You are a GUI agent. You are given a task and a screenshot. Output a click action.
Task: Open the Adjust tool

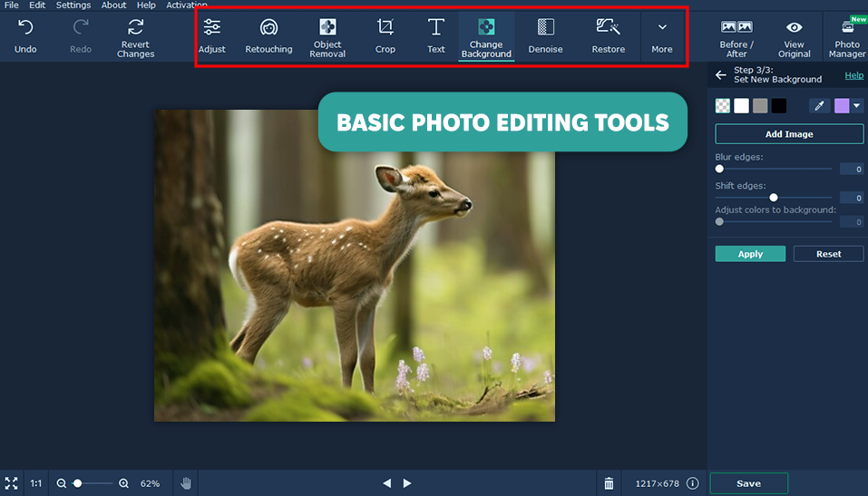(x=211, y=35)
